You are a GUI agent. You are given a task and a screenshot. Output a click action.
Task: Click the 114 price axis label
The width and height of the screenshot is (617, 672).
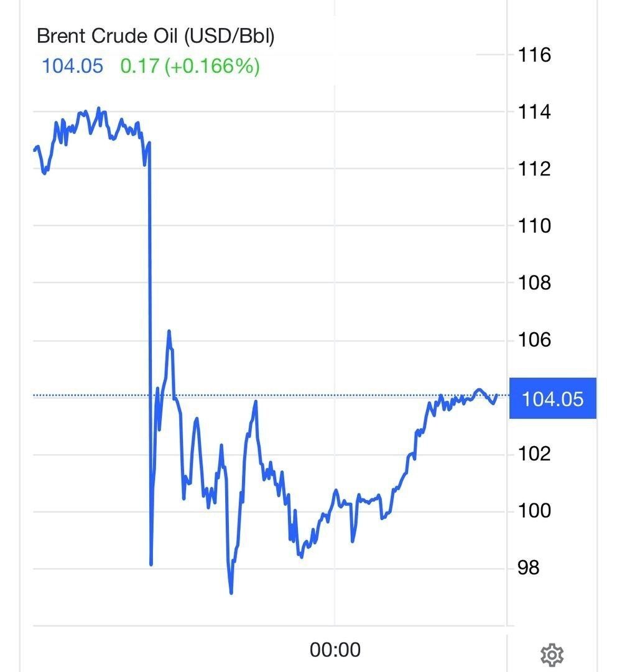pyautogui.click(x=535, y=112)
